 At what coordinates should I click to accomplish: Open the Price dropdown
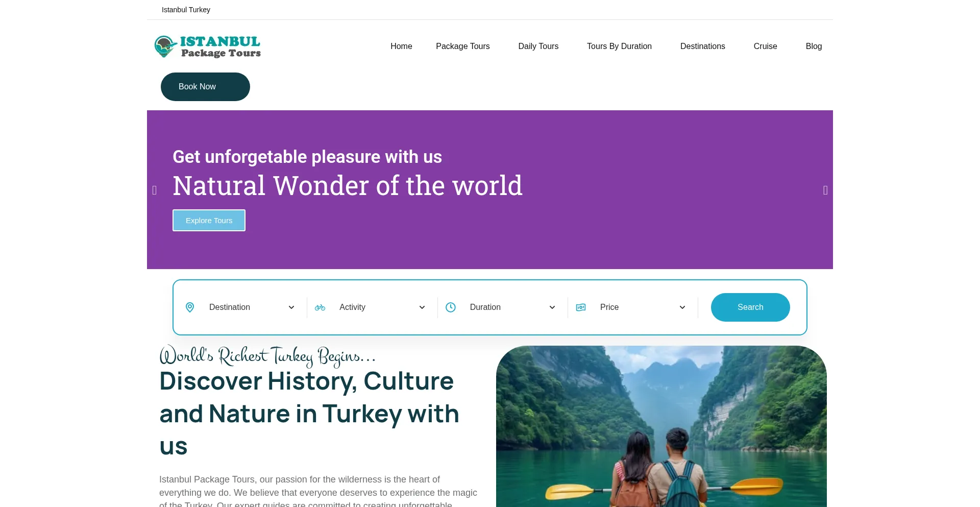[x=643, y=307]
